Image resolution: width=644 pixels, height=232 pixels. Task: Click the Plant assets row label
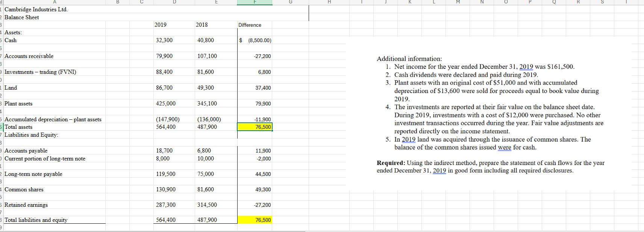pos(18,104)
